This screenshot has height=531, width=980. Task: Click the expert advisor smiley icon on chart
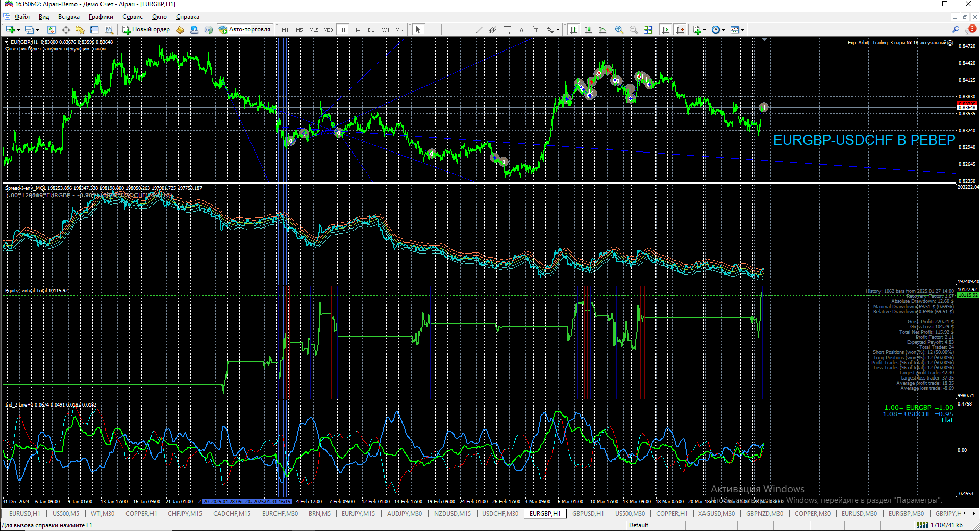pyautogui.click(x=950, y=43)
